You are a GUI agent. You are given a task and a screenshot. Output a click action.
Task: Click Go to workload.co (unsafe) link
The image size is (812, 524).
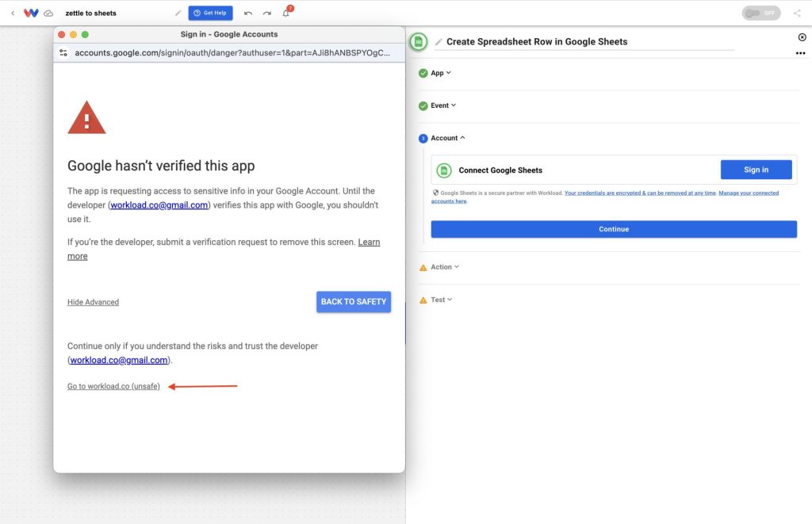coord(113,386)
